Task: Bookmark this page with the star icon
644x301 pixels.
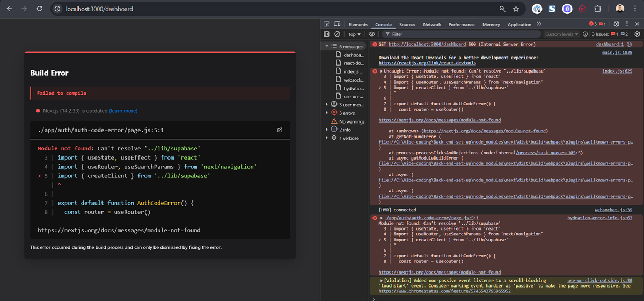Action: tap(516, 9)
